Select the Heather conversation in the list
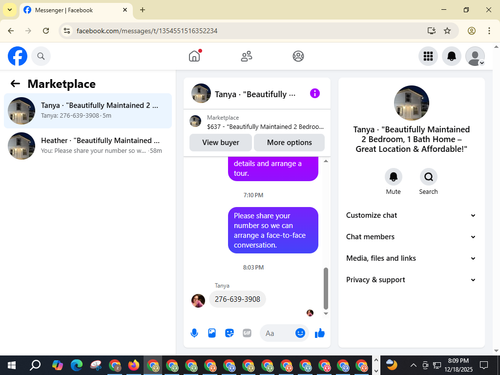 tap(88, 146)
